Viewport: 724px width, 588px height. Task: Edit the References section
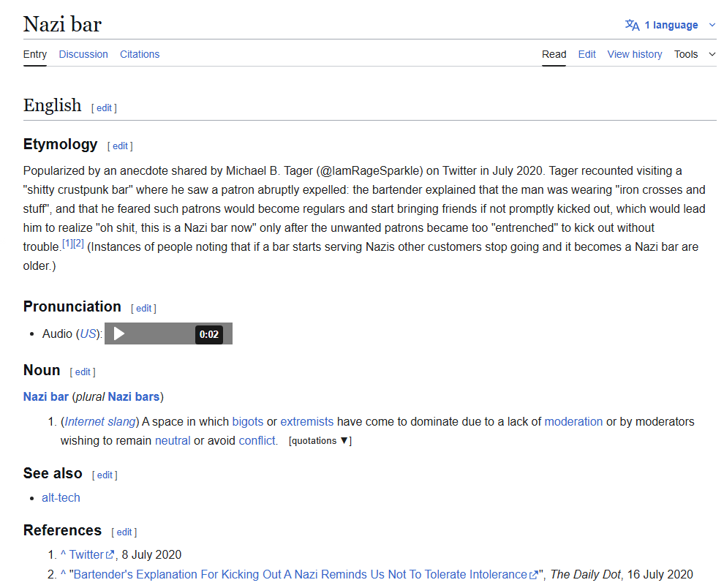[x=124, y=532]
